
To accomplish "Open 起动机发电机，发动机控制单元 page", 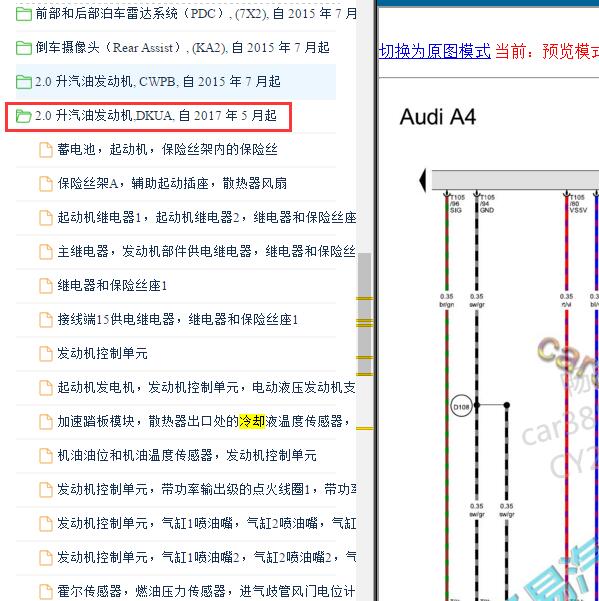I will click(x=207, y=387).
